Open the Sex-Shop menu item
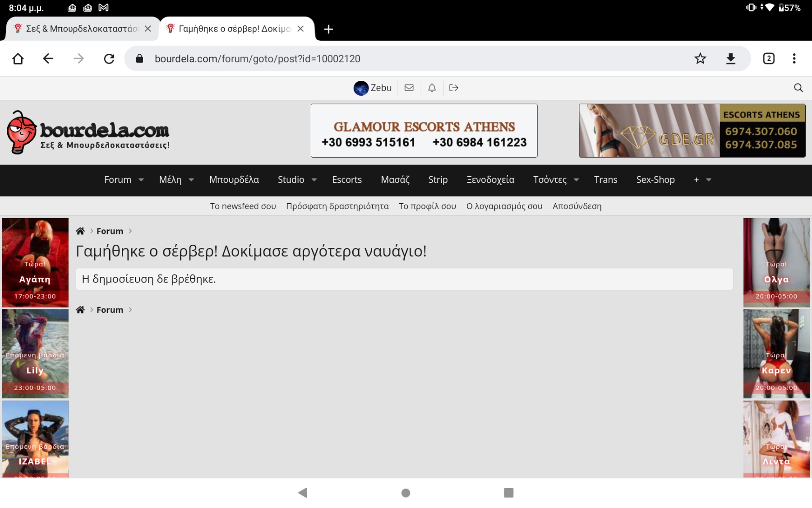The height and width of the screenshot is (508, 812). tap(655, 180)
